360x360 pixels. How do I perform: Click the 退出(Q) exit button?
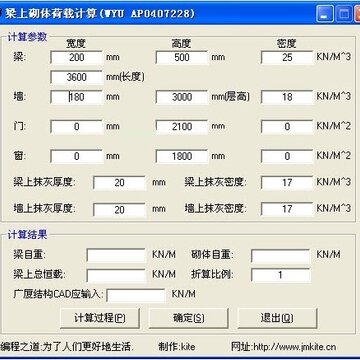point(277,318)
